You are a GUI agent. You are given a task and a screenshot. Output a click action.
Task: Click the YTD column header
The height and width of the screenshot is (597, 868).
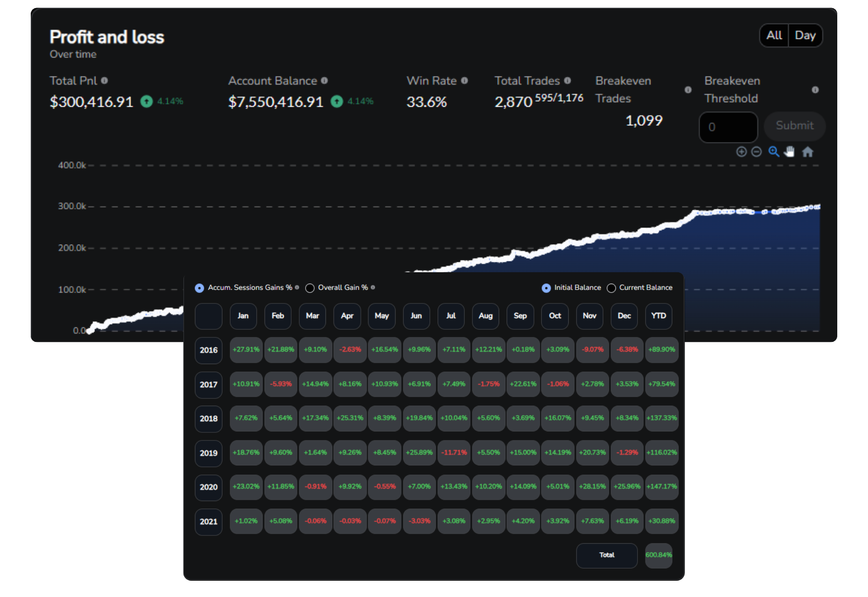pyautogui.click(x=658, y=316)
